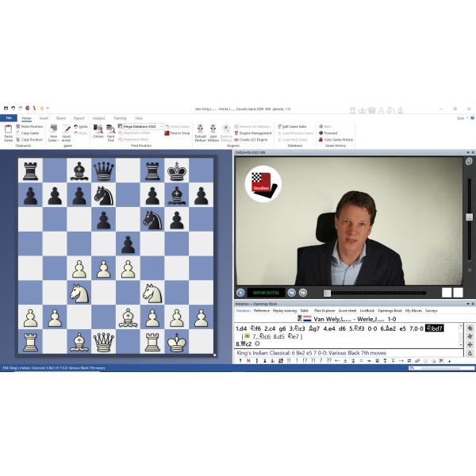The image size is (476, 476).
Task: Click the white queen on d1
Action: (103, 342)
